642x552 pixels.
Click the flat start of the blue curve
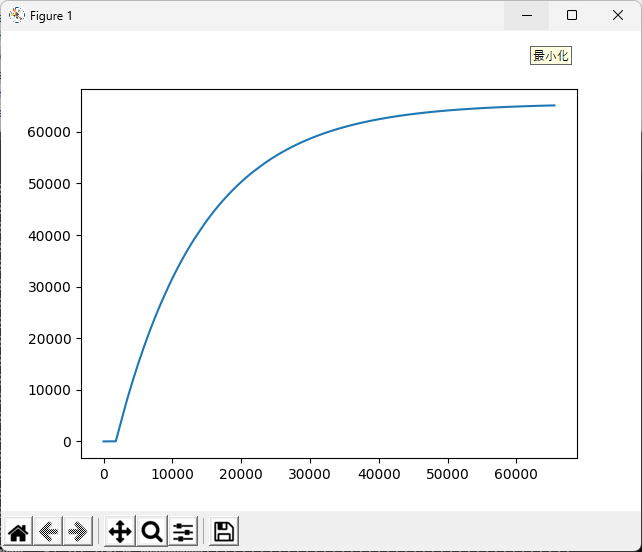point(109,441)
